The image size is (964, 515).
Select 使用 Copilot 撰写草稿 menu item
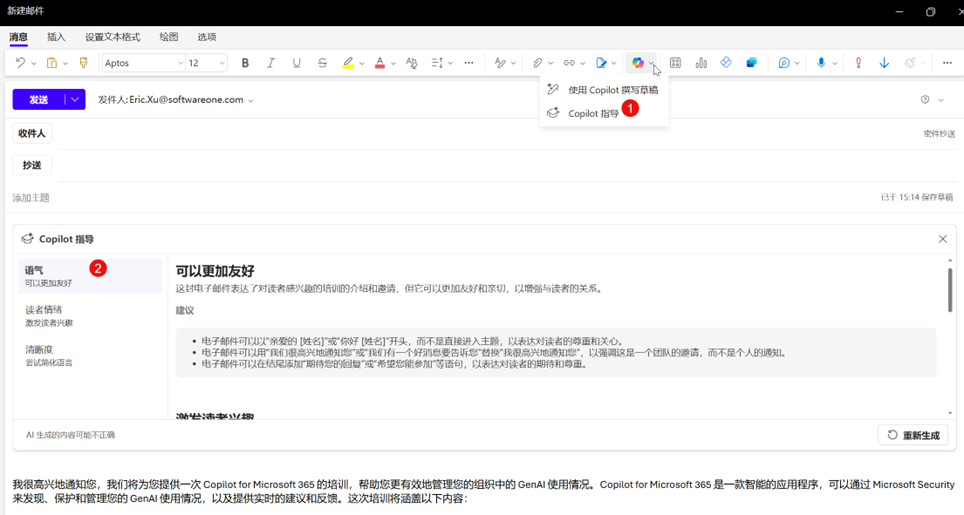[x=612, y=90]
